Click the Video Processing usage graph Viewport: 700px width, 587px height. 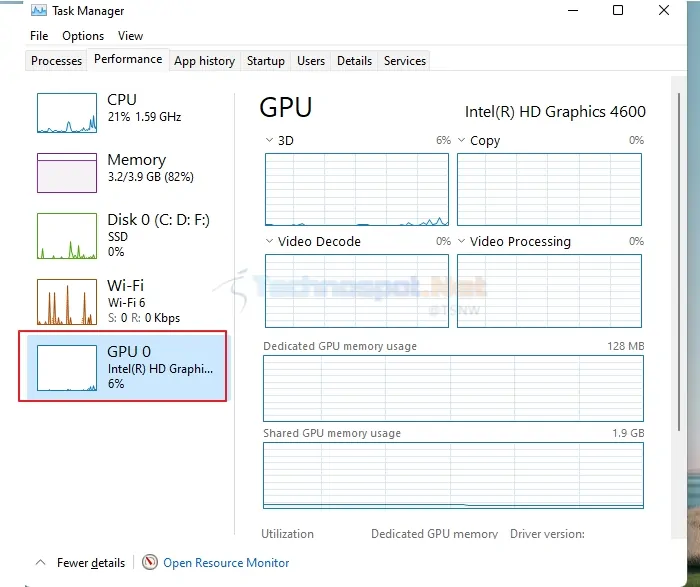pyautogui.click(x=550, y=291)
